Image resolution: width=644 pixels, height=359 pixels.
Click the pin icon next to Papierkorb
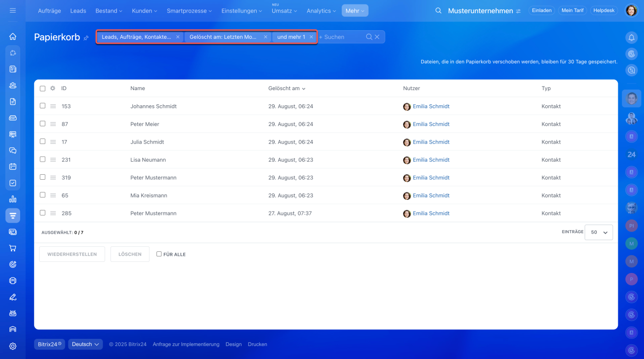click(86, 38)
